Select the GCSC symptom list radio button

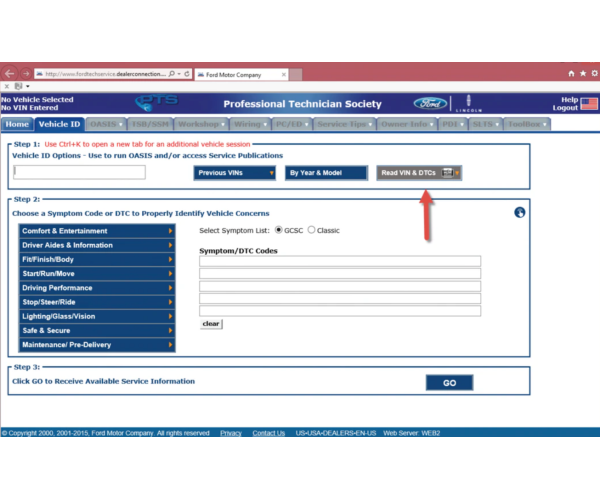pyautogui.click(x=278, y=230)
